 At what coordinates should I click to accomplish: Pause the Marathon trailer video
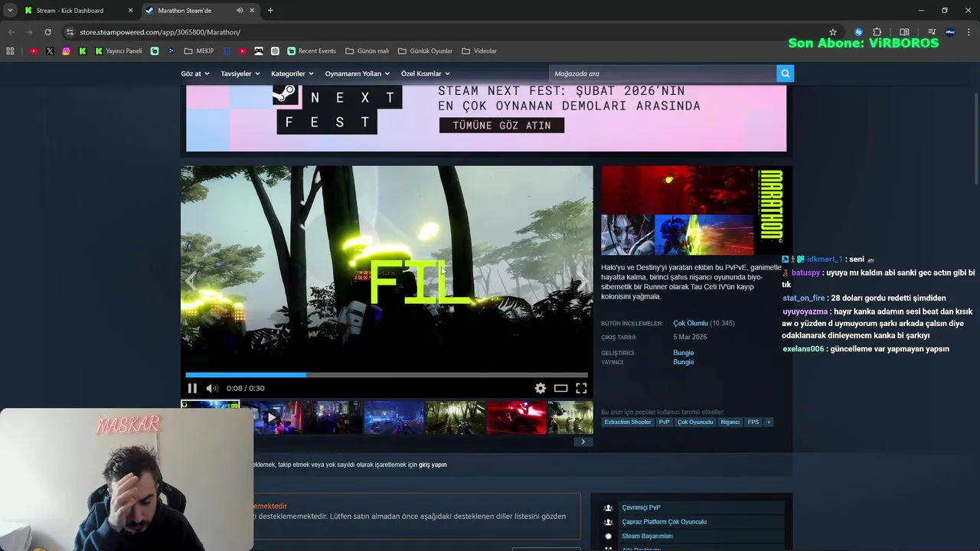point(192,388)
